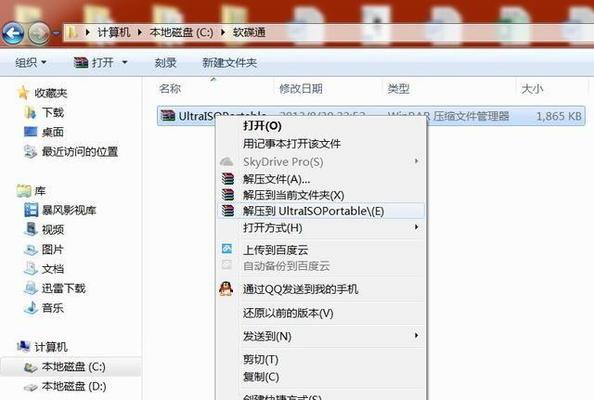Click the Baidu cloud icon beside 上传到百度云
Viewport: 594px width, 400px height.
[227, 248]
